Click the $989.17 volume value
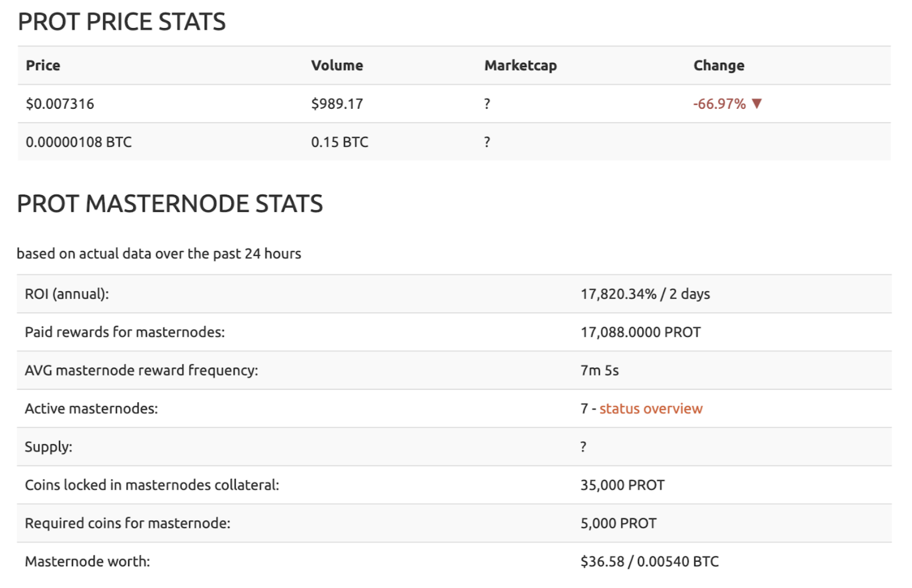Screen dimensions: 912x588 (337, 104)
